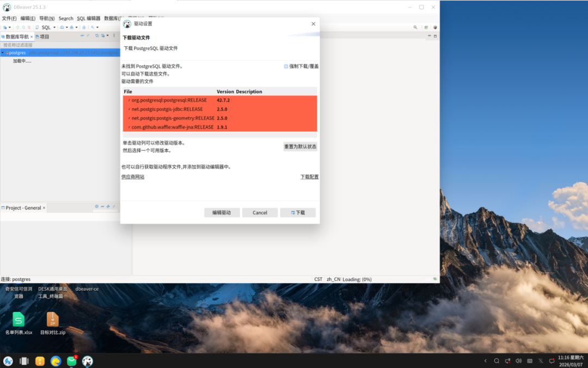Open the perspective switcher icon at top right
This screenshot has height=368, width=588.
pos(426,27)
